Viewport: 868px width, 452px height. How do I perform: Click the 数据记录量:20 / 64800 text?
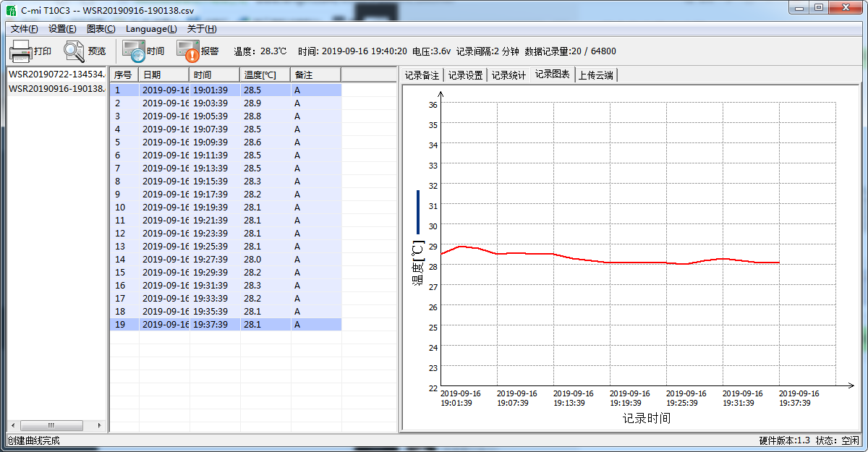tap(571, 51)
